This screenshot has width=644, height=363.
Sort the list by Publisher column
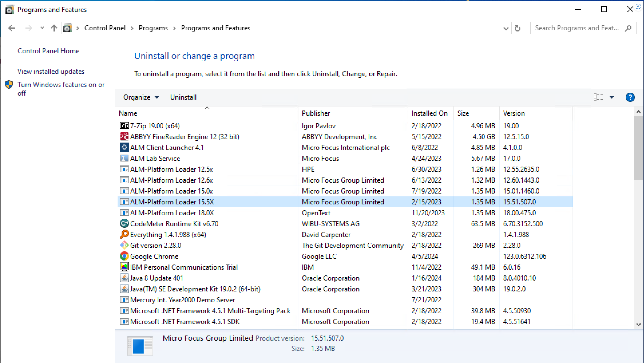point(316,113)
